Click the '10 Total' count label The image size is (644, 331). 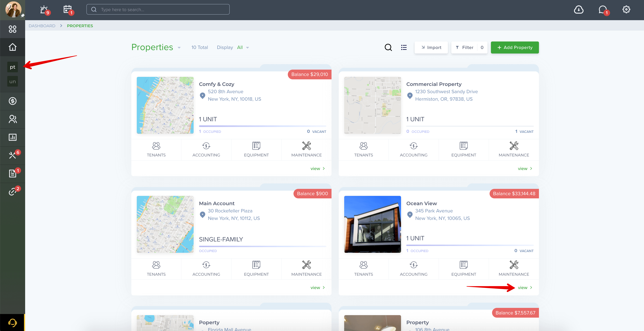(199, 47)
